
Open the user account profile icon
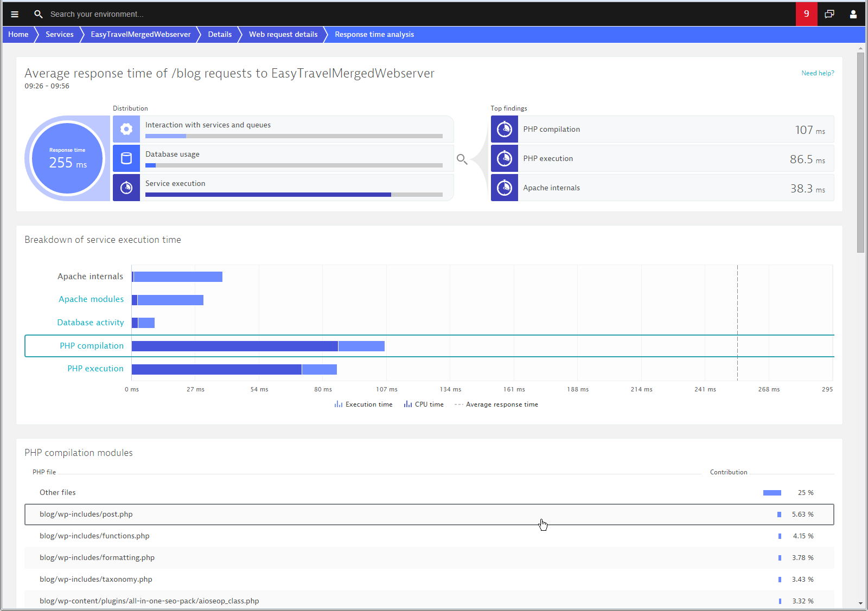[853, 14]
